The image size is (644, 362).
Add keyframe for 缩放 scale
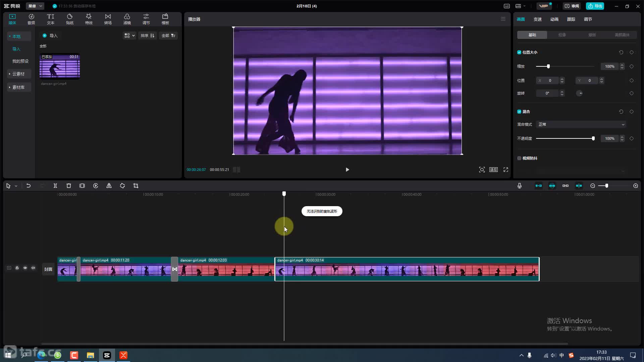point(632,66)
